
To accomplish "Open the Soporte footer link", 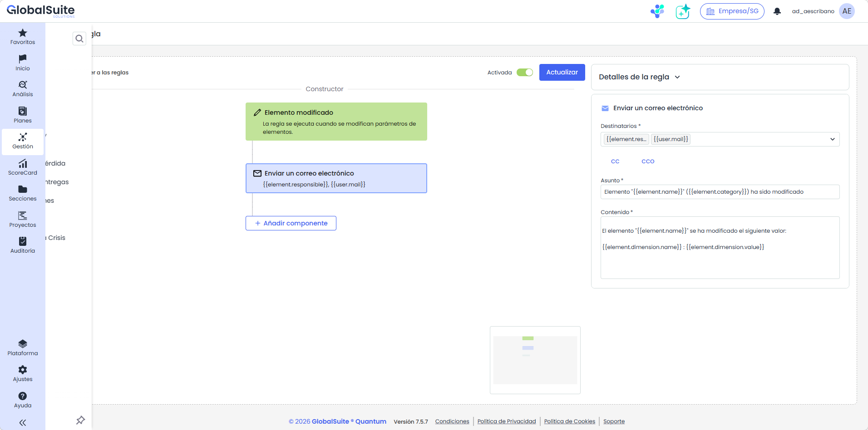I will (x=614, y=421).
